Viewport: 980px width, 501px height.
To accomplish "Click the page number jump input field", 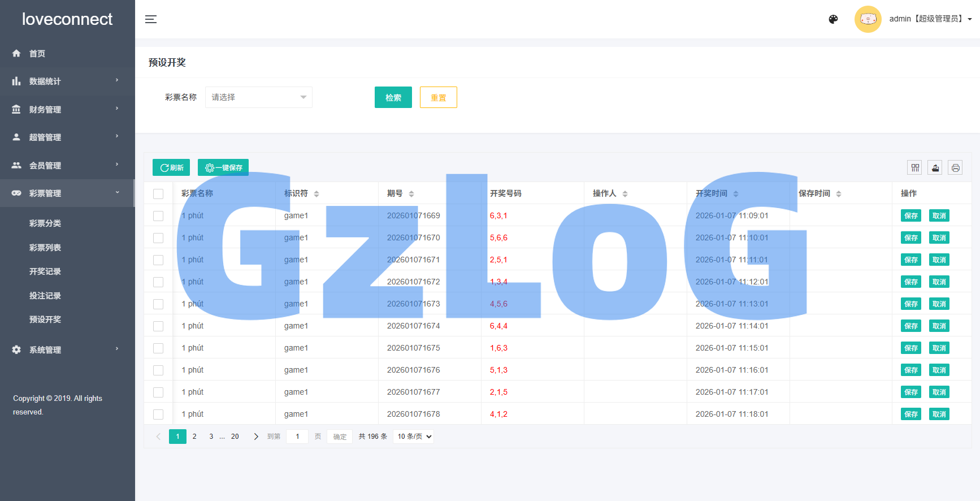I will click(x=297, y=437).
